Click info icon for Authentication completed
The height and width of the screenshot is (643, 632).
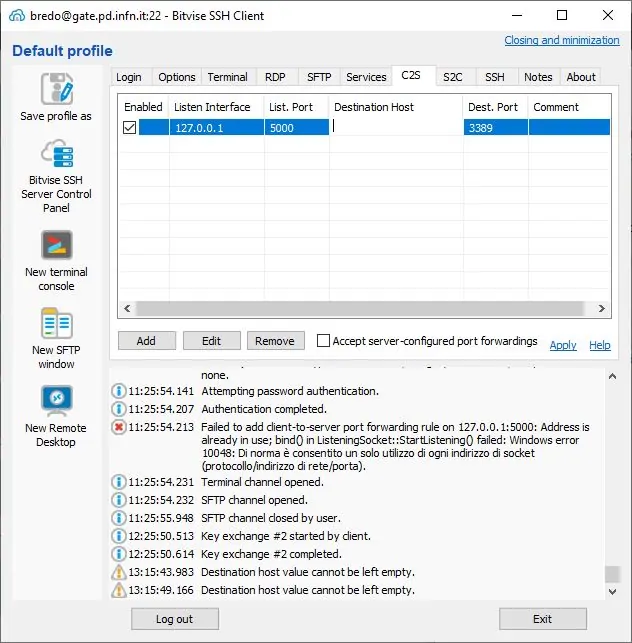pos(119,409)
